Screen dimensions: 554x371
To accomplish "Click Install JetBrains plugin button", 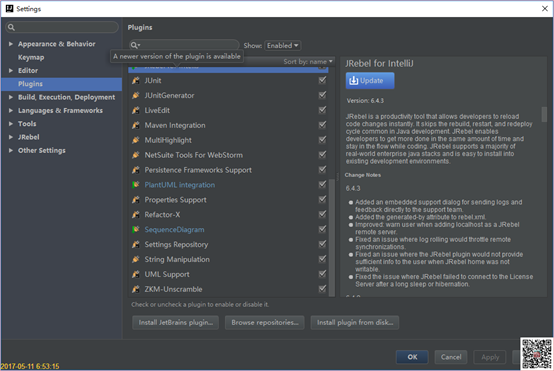I will click(176, 322).
